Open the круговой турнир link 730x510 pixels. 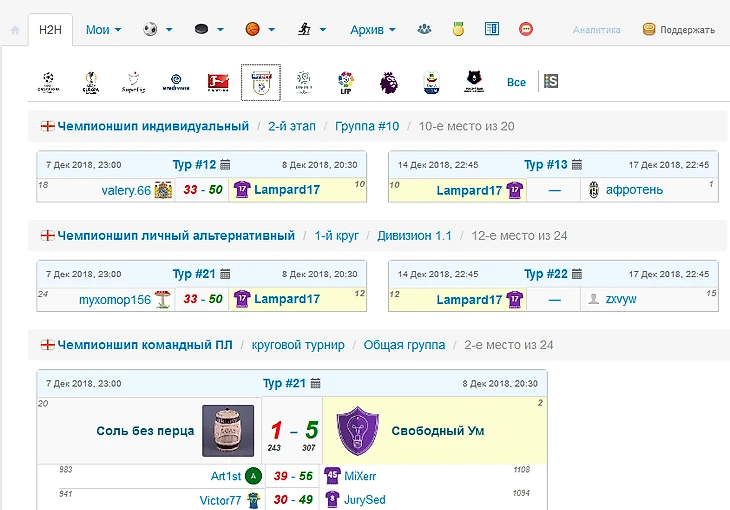(x=298, y=345)
